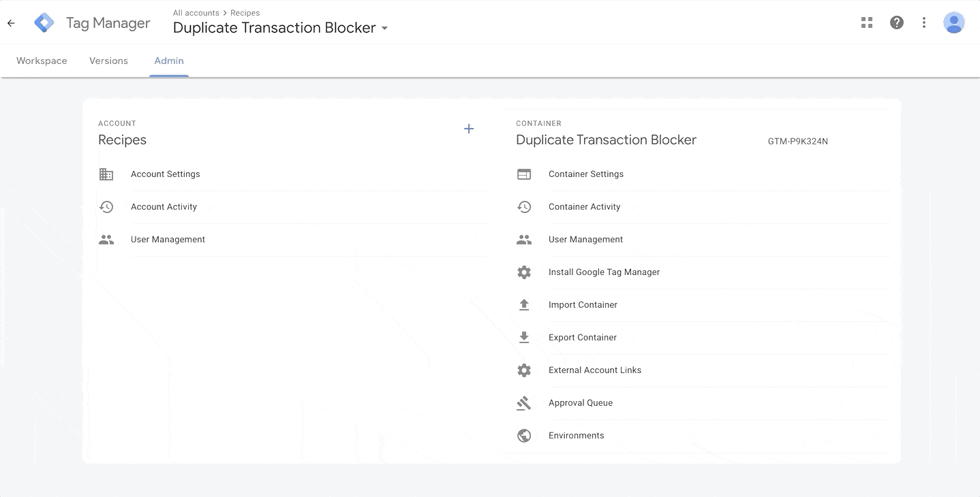Click the Account Settings building icon
The height and width of the screenshot is (497, 980).
pyautogui.click(x=106, y=174)
